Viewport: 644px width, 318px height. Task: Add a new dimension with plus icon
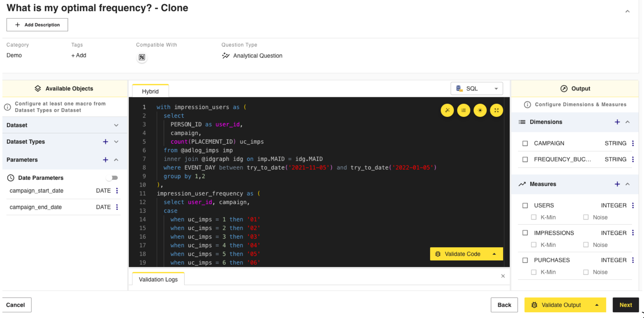(617, 122)
